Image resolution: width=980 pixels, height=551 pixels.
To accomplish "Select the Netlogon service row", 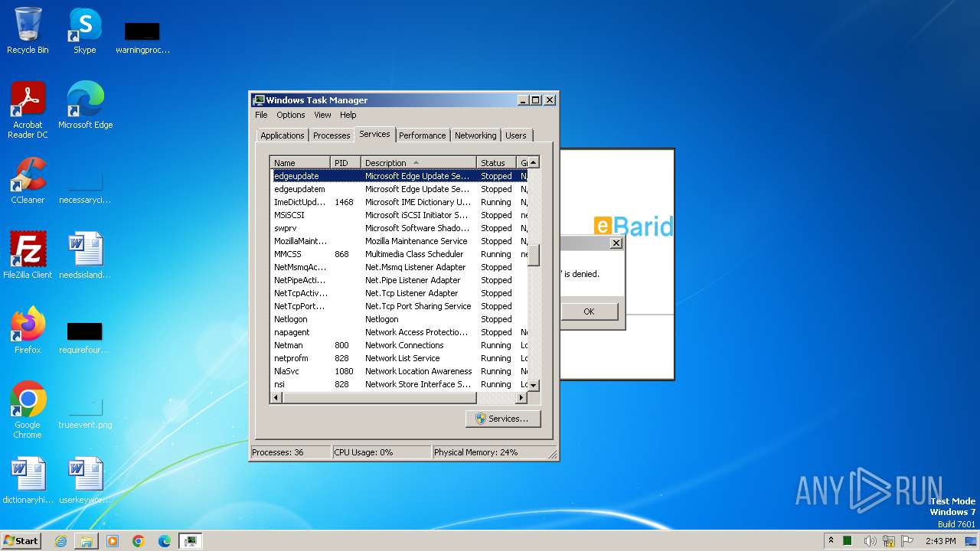I will click(x=399, y=319).
